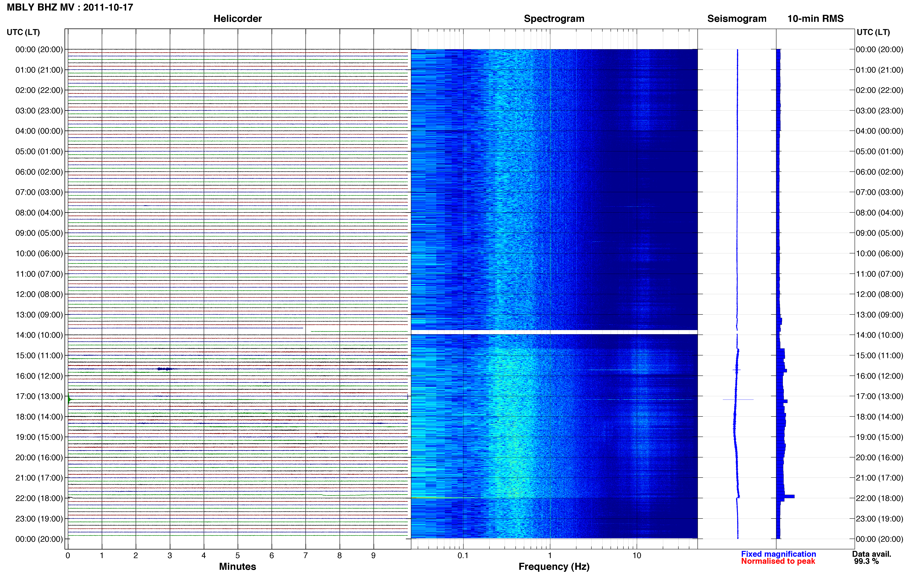Click the '5' tick on the minutes axis

(x=238, y=555)
